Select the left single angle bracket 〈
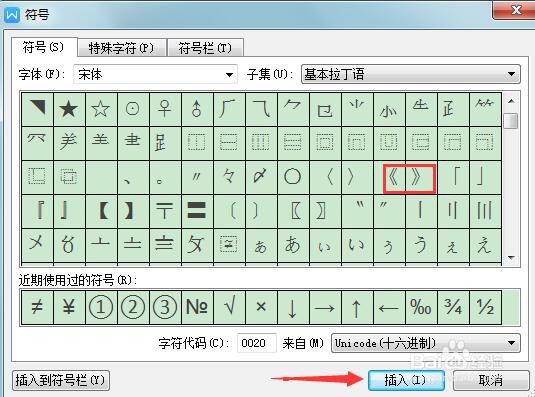This screenshot has height=397, width=535. (325, 177)
